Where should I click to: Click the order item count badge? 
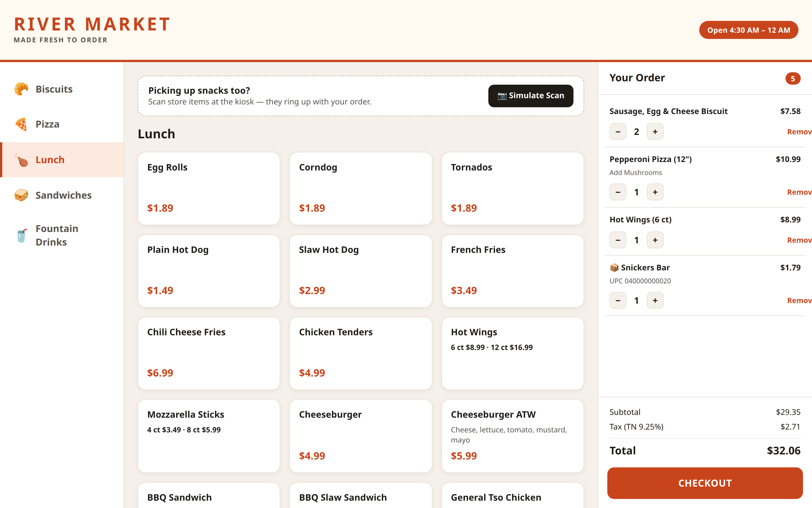(793, 79)
